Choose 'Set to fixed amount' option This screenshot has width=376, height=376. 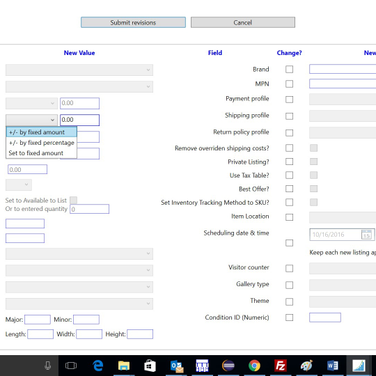pyautogui.click(x=42, y=153)
